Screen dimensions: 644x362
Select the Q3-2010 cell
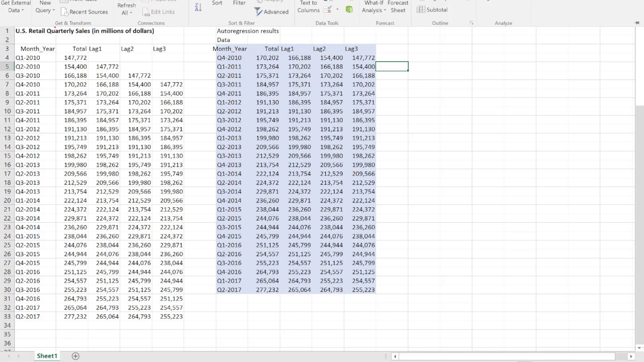point(28,75)
